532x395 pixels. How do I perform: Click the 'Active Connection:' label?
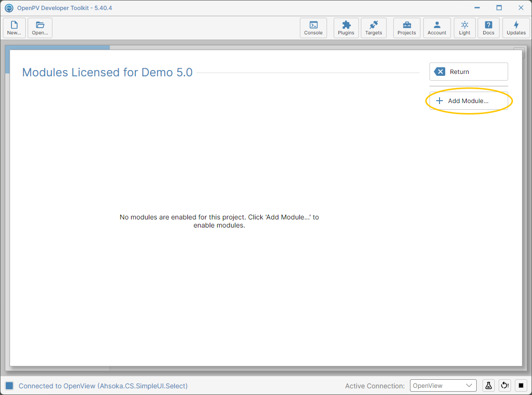375,386
